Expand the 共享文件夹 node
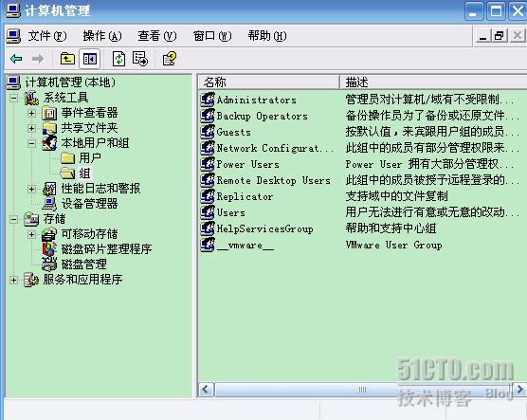Screen dimensions: 527x420 [x=31, y=128]
